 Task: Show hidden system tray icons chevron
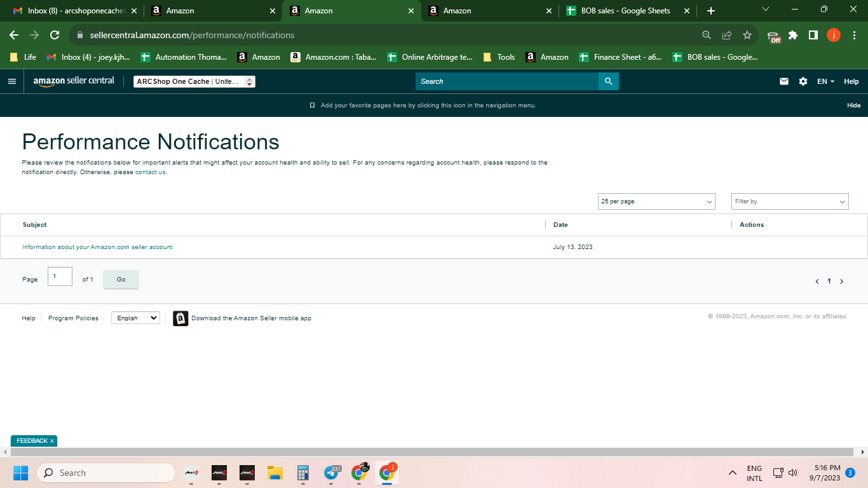[x=733, y=473]
